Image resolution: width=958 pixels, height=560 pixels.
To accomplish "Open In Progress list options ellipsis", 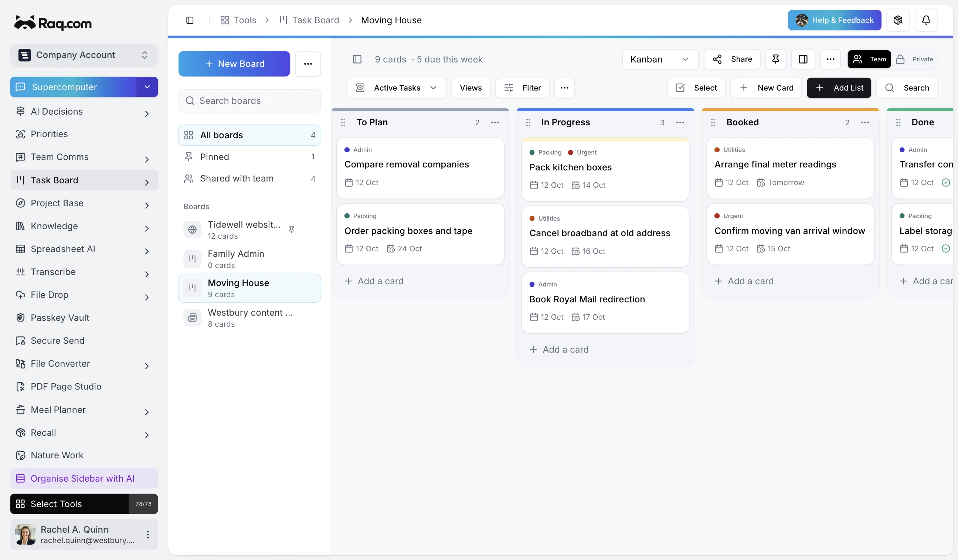I will (x=680, y=122).
